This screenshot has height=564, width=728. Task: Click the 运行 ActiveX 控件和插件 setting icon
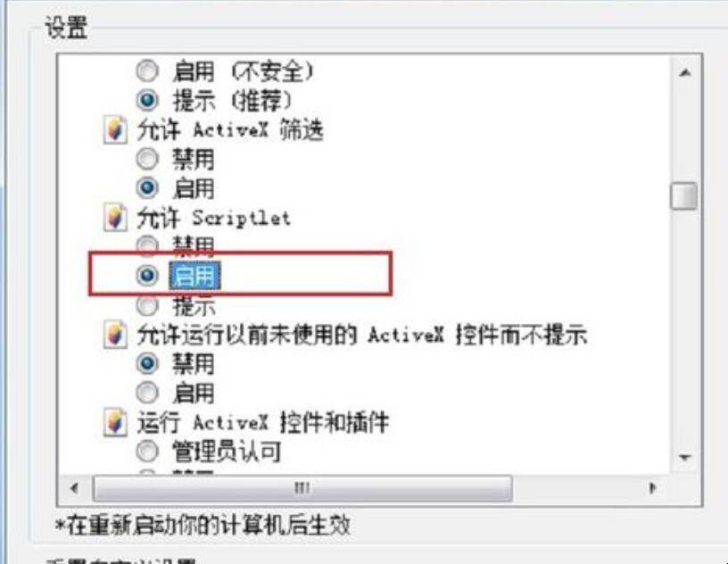(115, 422)
